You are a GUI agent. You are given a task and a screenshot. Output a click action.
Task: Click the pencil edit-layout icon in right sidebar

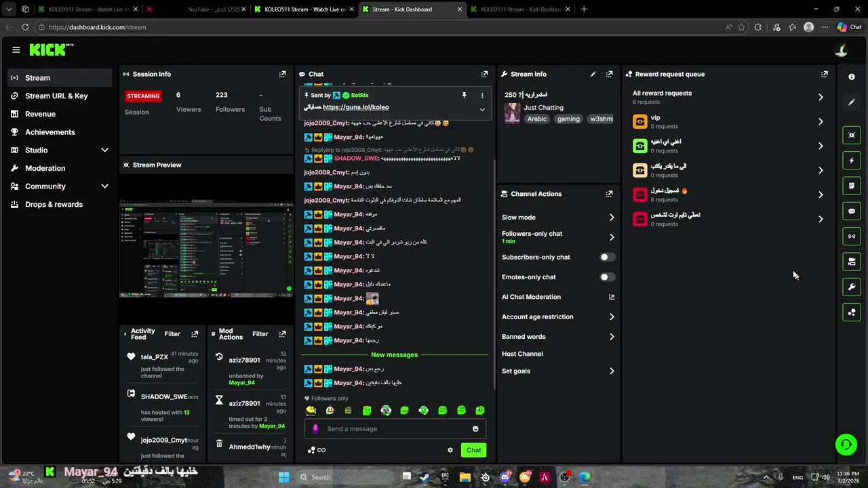click(852, 102)
